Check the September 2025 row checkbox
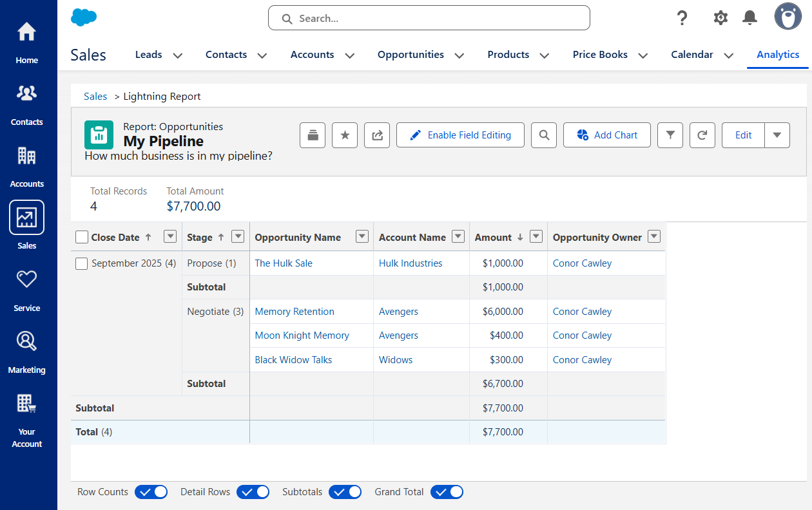 [81, 263]
